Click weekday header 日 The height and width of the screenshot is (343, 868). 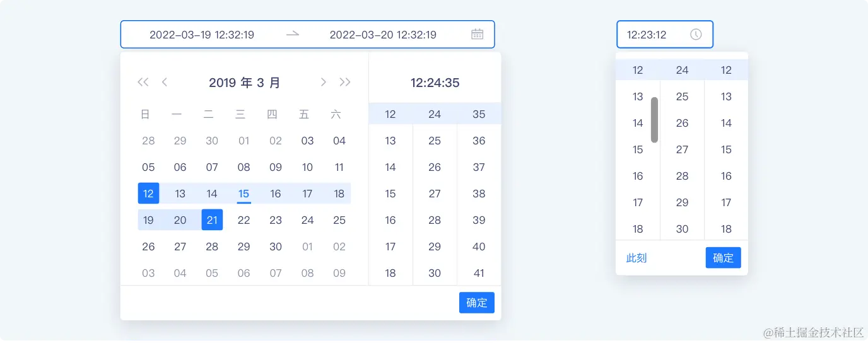[146, 114]
